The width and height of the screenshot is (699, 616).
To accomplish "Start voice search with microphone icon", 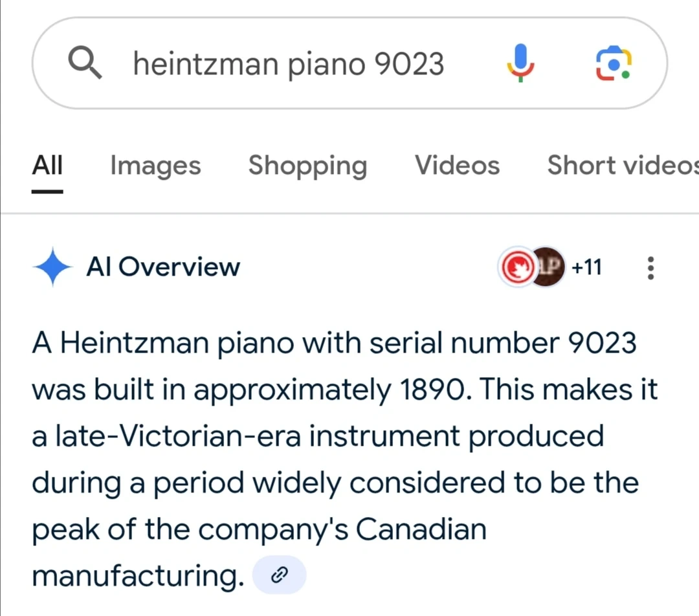I will [x=520, y=63].
